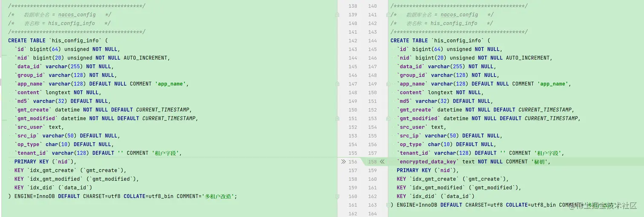Revert change with << arrow at line 158
The width and height of the screenshot is (644, 217).
pyautogui.click(x=382, y=162)
